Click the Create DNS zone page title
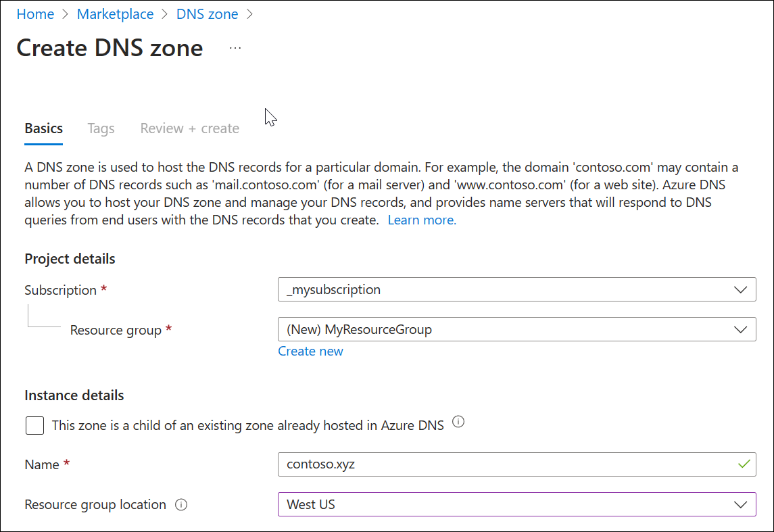 tap(110, 48)
